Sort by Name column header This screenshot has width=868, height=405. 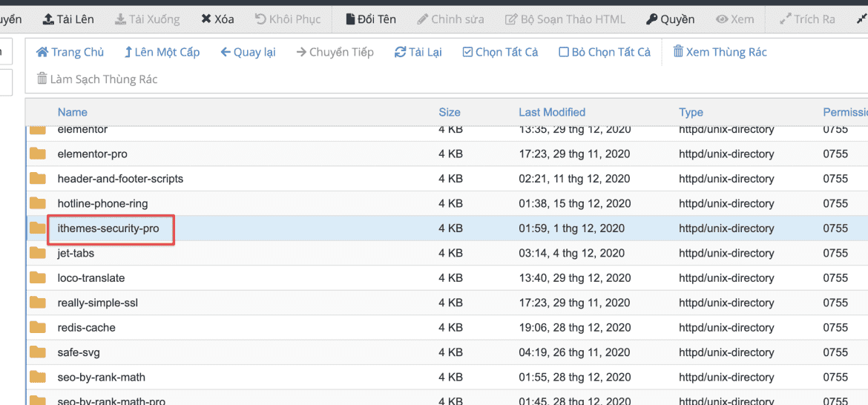(x=73, y=113)
